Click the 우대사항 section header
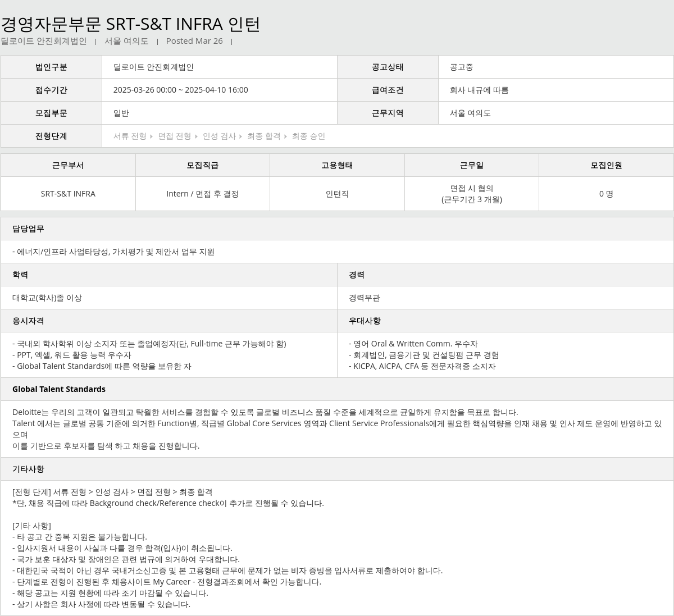 pos(505,321)
